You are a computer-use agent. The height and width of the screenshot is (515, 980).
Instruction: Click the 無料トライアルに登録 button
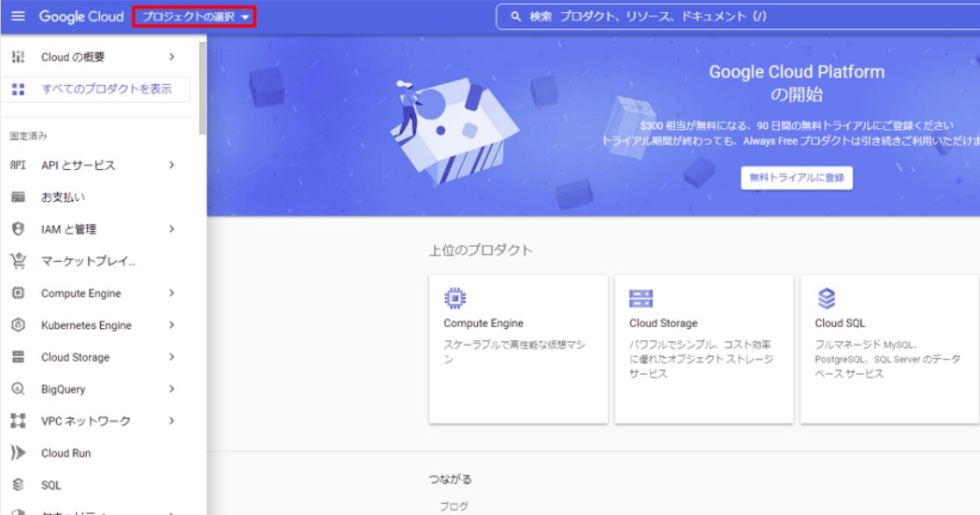[797, 178]
